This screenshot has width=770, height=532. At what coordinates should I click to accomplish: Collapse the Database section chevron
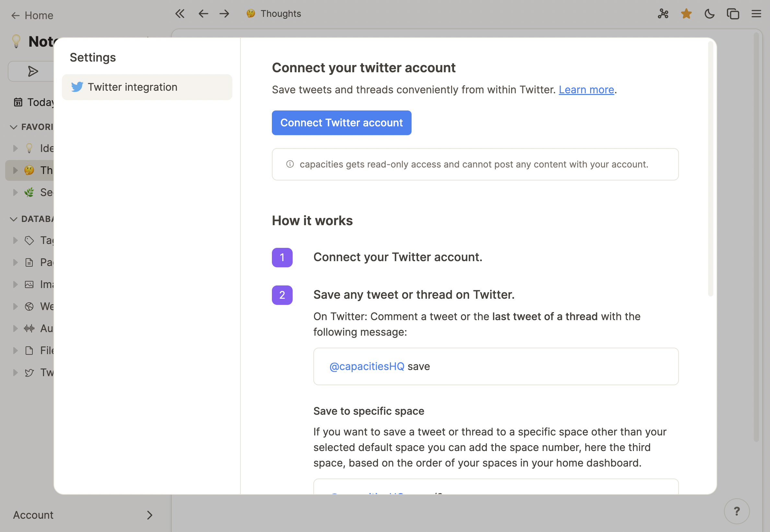(x=13, y=219)
